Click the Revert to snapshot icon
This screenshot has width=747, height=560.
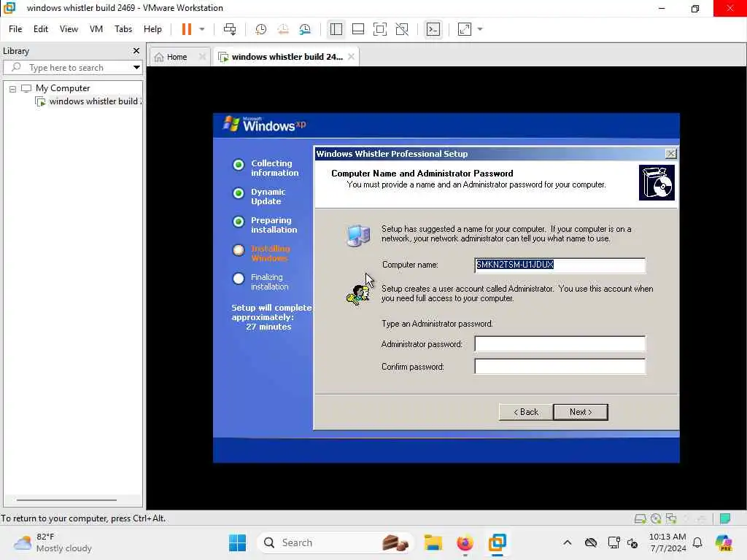tap(283, 29)
